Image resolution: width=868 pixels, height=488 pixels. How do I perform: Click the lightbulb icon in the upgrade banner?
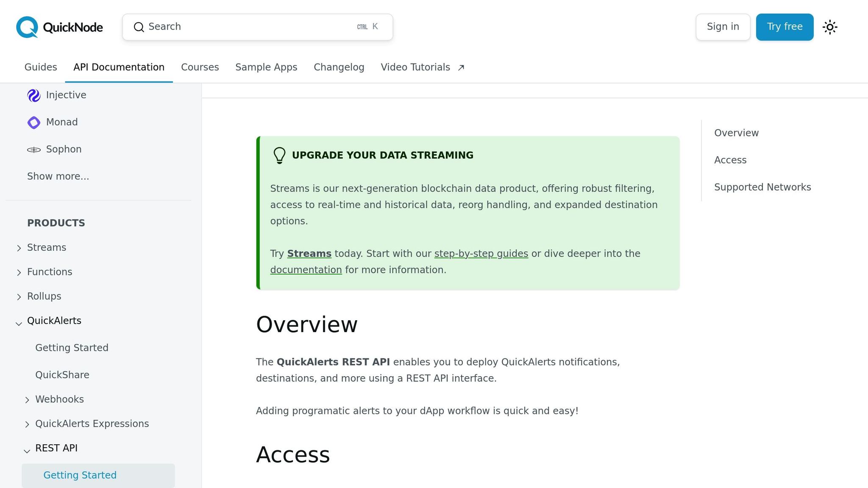(x=279, y=155)
